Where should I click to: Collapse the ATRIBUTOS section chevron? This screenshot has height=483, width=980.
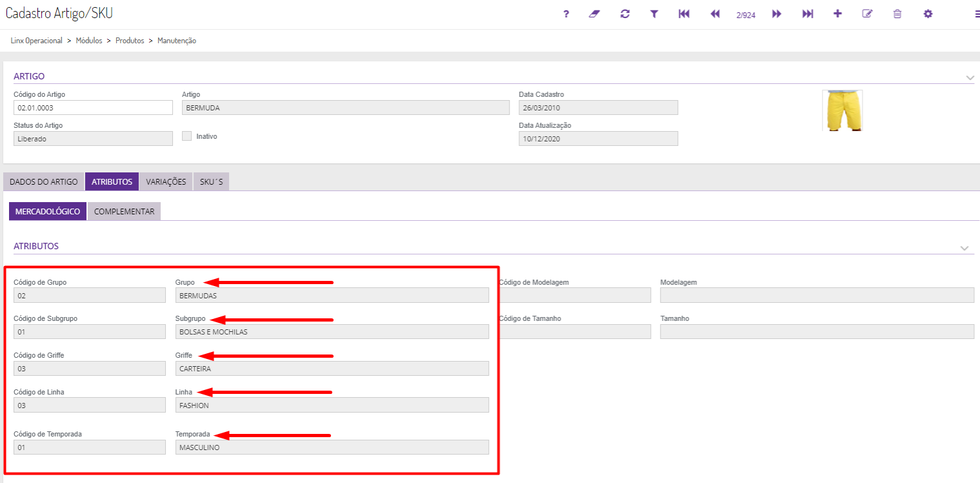point(965,248)
